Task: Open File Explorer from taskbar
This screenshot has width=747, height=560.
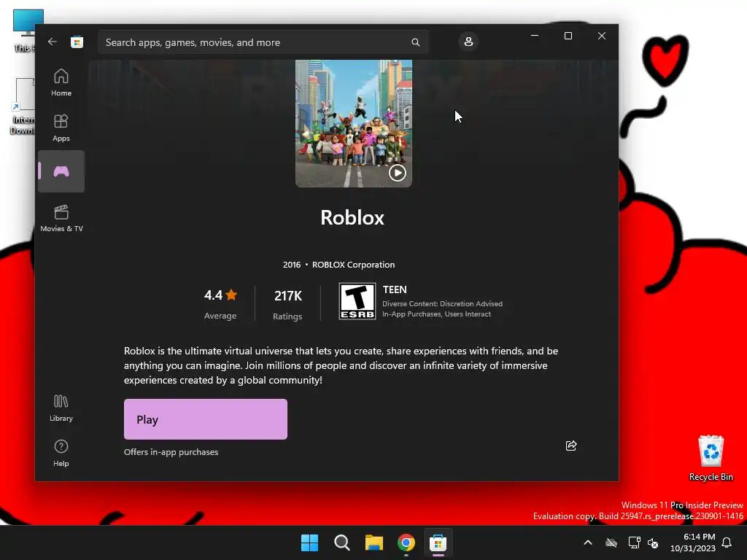Action: tap(374, 542)
